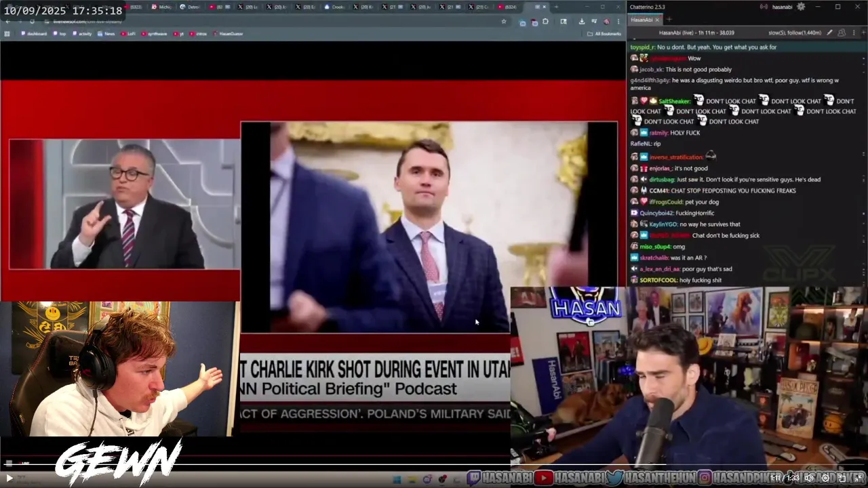Add a new Chatterino tab with plus

[669, 20]
